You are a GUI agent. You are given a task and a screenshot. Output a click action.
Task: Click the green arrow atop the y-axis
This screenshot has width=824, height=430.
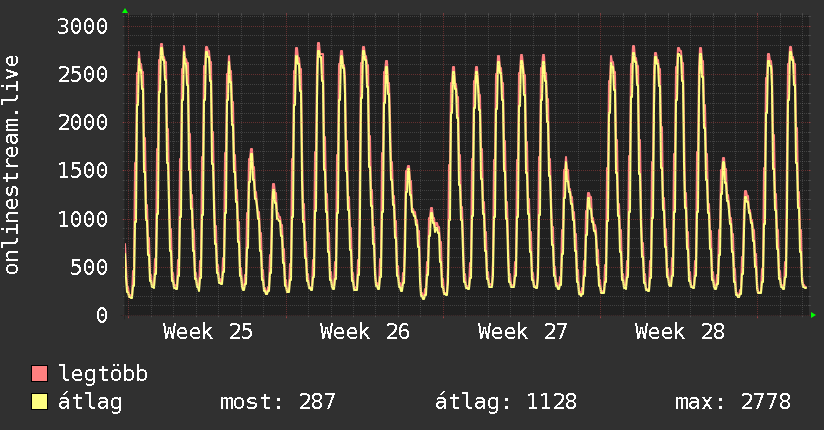[x=125, y=11]
